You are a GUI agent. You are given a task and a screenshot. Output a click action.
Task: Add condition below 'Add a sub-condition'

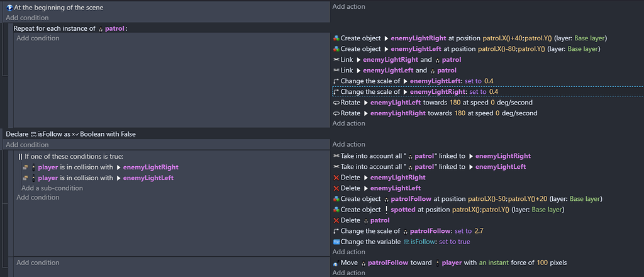pos(38,197)
